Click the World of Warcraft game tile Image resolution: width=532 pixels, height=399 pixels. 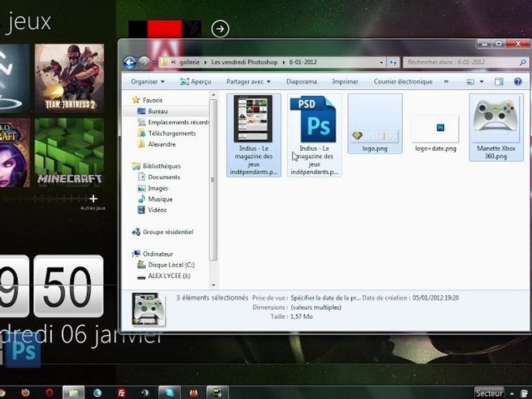pos(14,153)
